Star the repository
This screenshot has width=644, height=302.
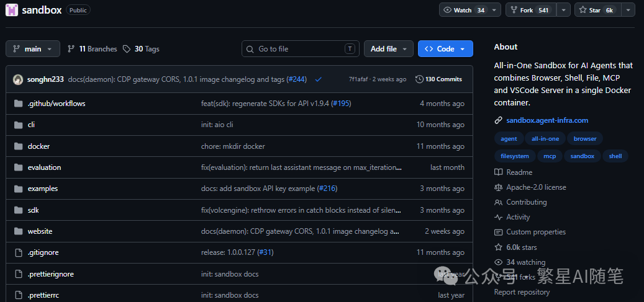tap(597, 11)
